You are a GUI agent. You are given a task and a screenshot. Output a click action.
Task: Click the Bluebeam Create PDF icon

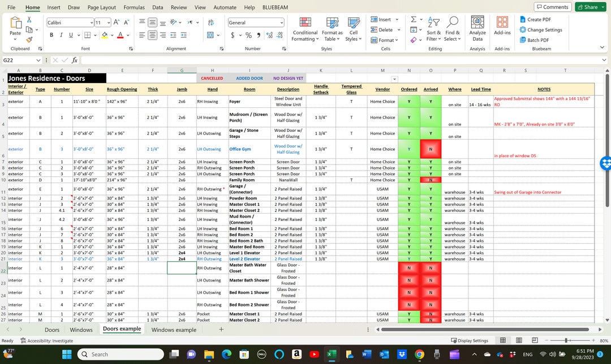click(523, 19)
